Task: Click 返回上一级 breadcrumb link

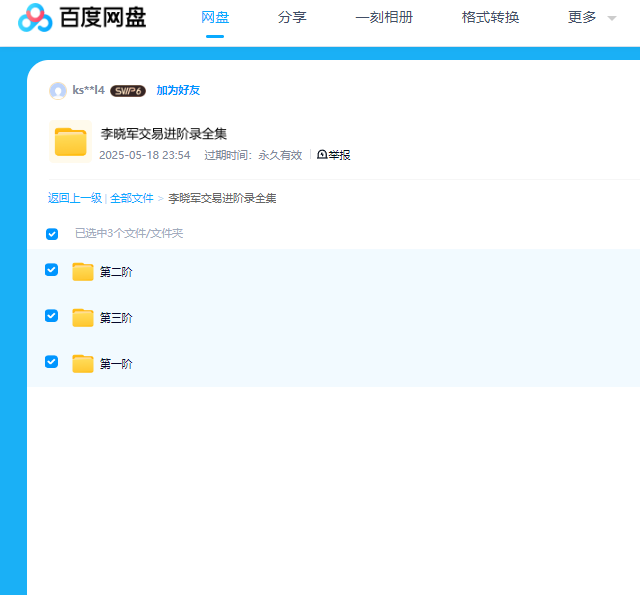Action: 75,198
